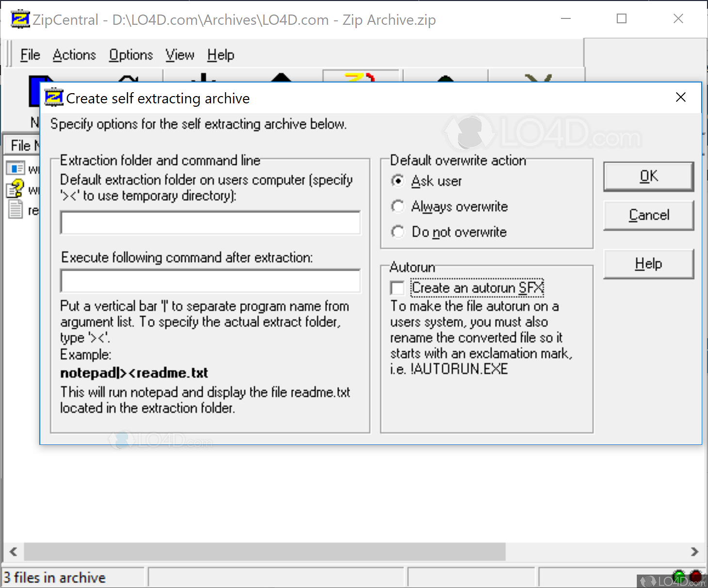Select the window-style file icon at the top of the file list
The height and width of the screenshot is (588, 708).
pos(15,168)
